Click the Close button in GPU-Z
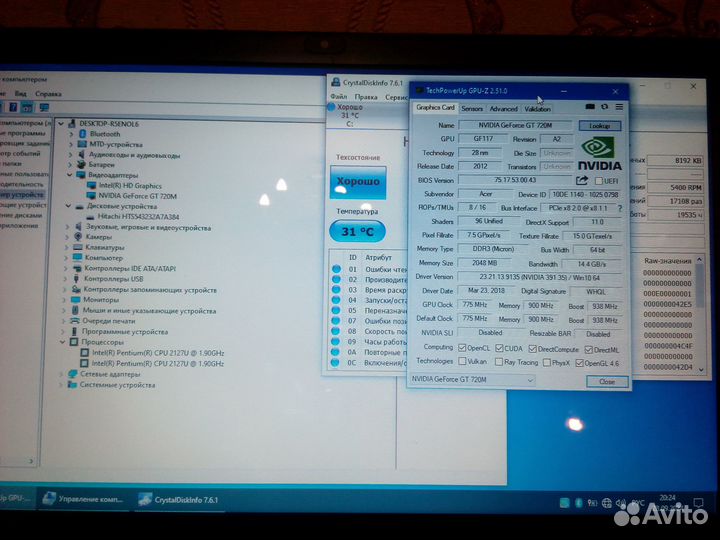The image size is (720, 540). 607,382
